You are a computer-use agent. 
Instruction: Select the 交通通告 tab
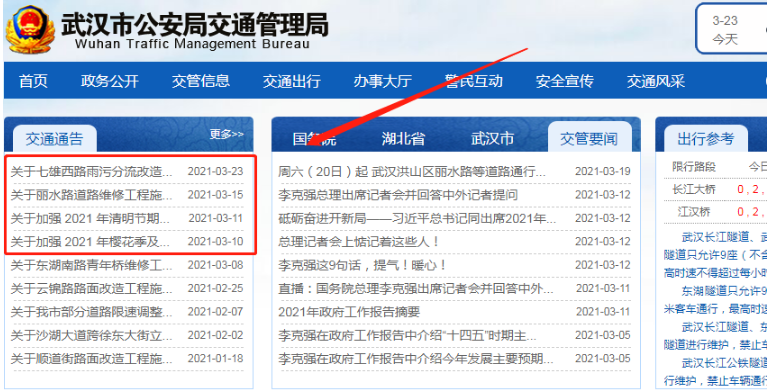[54, 139]
